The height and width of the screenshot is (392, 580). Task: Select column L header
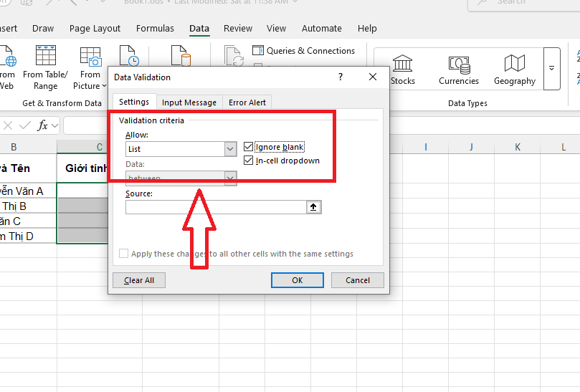(x=561, y=147)
